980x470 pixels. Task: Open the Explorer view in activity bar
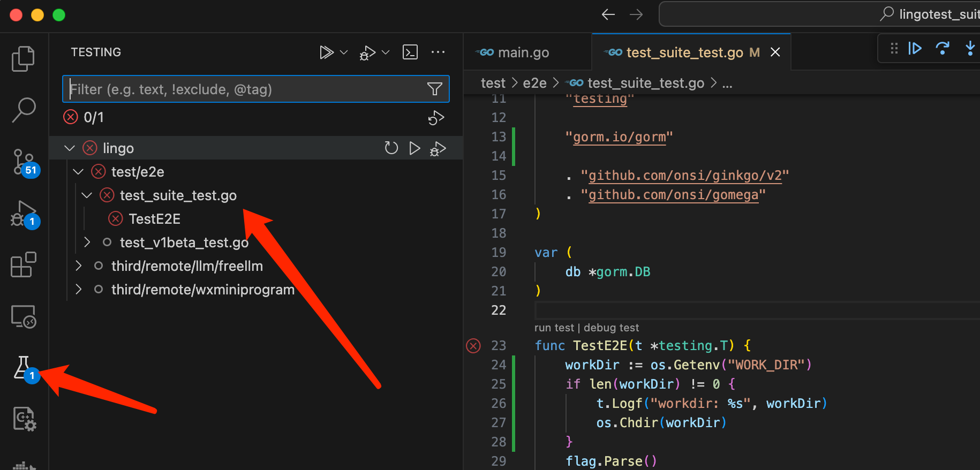pyautogui.click(x=23, y=58)
